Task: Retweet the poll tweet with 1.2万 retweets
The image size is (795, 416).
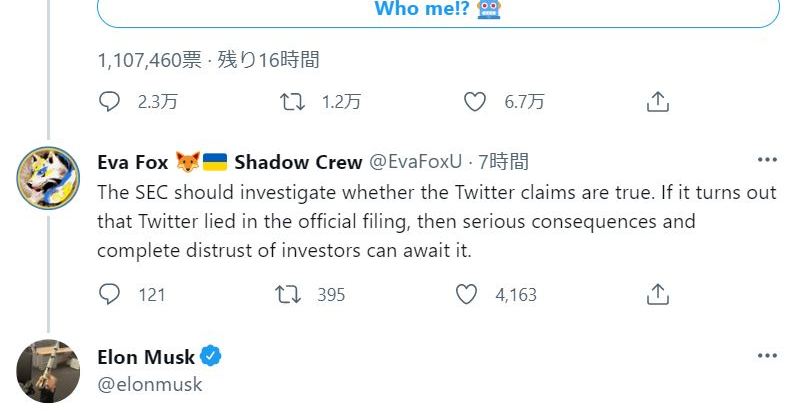Action: click(290, 102)
